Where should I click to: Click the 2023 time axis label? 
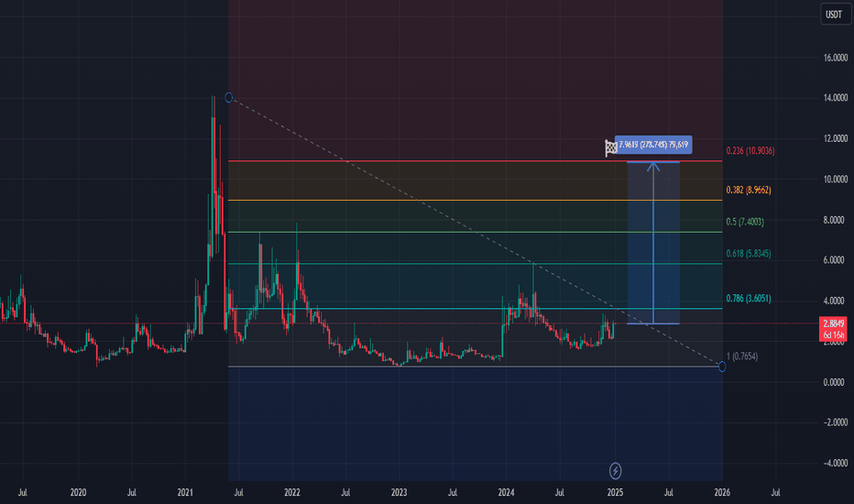tap(400, 493)
